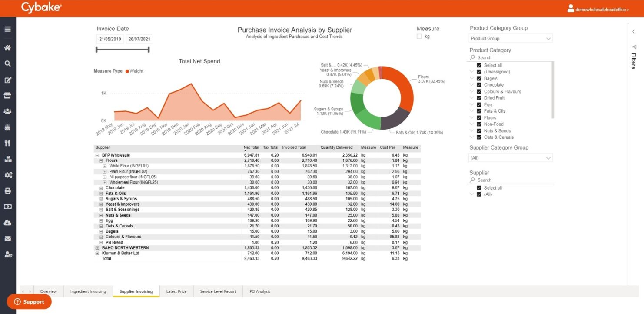Click the Home icon in sidebar
The width and height of the screenshot is (644, 314).
pyautogui.click(x=7, y=48)
